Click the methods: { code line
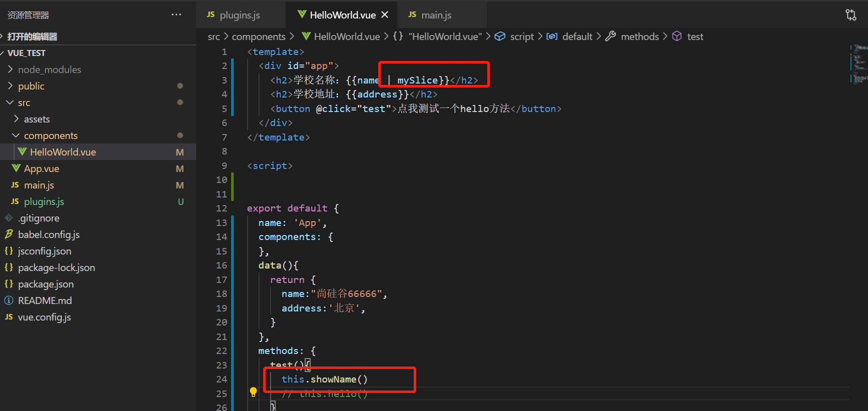The height and width of the screenshot is (411, 868). 287,350
